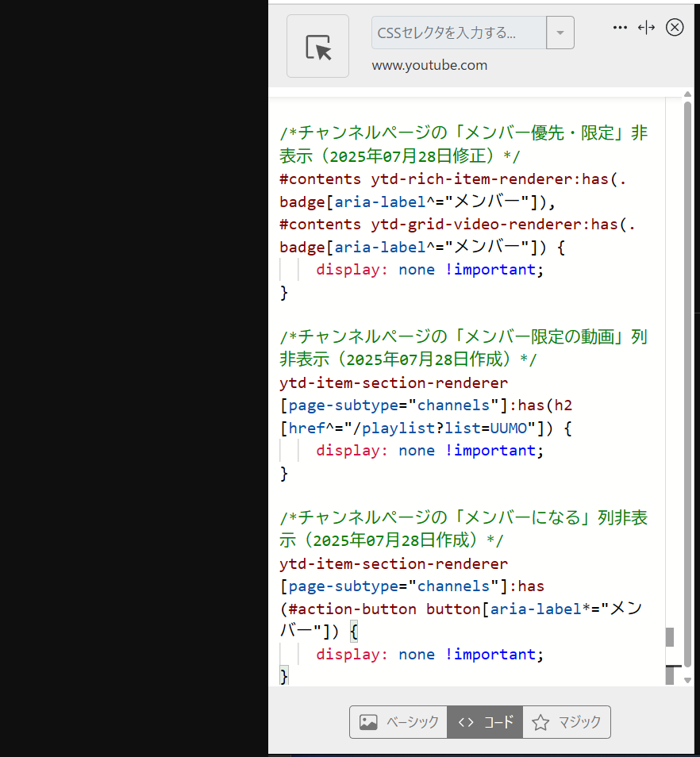The image size is (700, 757).
Task: Open the three-dot more options menu
Action: pyautogui.click(x=620, y=28)
